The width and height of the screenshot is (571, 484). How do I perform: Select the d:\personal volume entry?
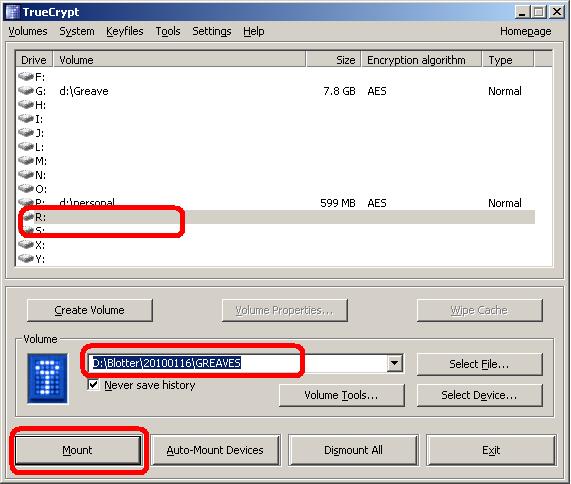coord(87,202)
